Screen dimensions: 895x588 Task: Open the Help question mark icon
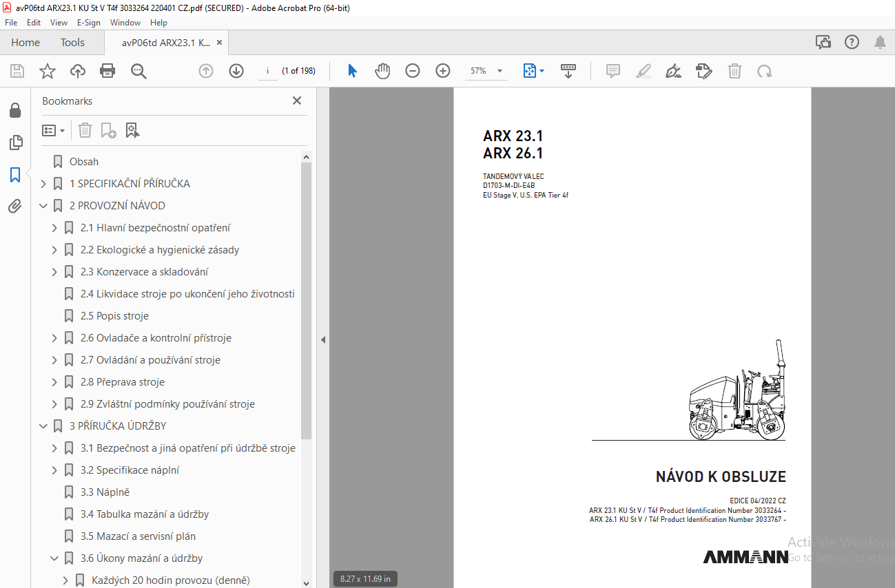(852, 43)
